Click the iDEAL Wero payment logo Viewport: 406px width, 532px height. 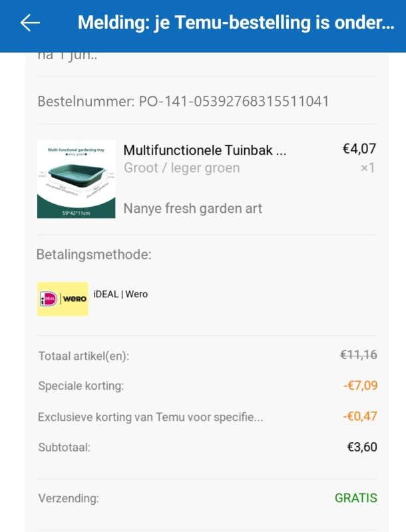63,299
